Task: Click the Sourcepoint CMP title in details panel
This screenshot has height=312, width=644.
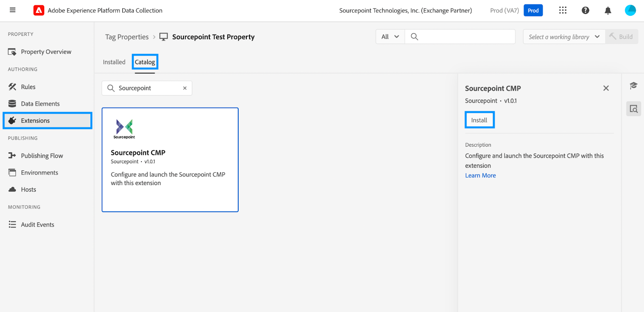Action: point(493,88)
